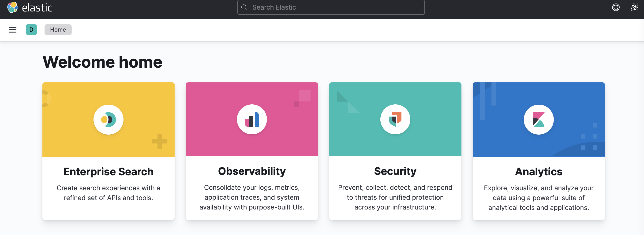Click the Analytics description text
Image resolution: width=644 pixels, height=235 pixels.
[539, 198]
